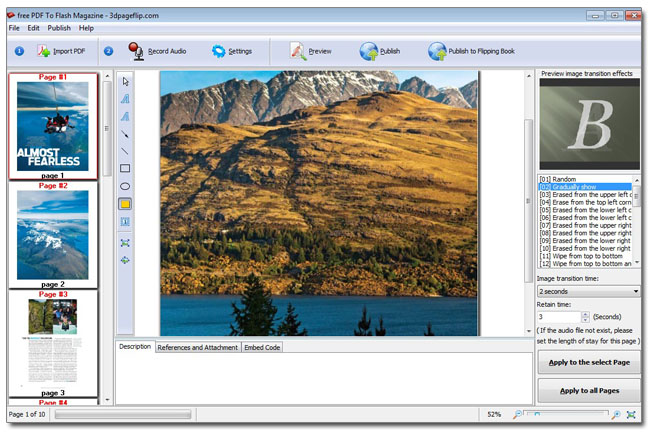Click the four-way move tool icon
Image resolution: width=650 pixels, height=438 pixels.
click(125, 260)
